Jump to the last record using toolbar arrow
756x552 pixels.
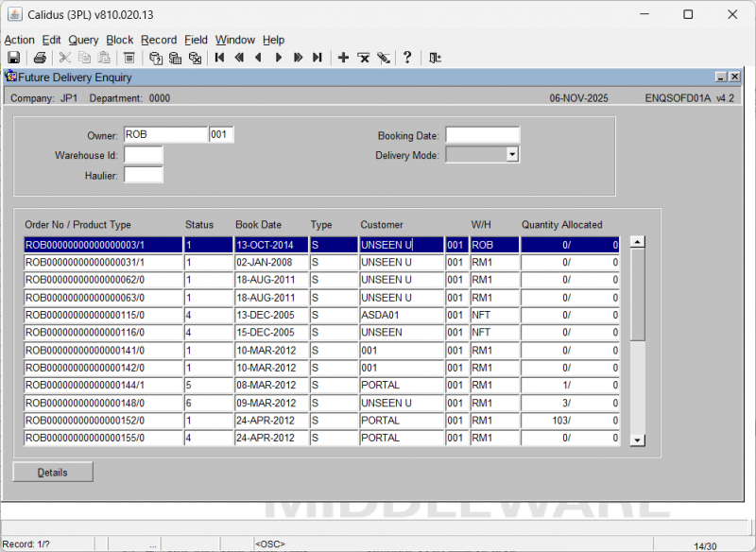coord(318,58)
